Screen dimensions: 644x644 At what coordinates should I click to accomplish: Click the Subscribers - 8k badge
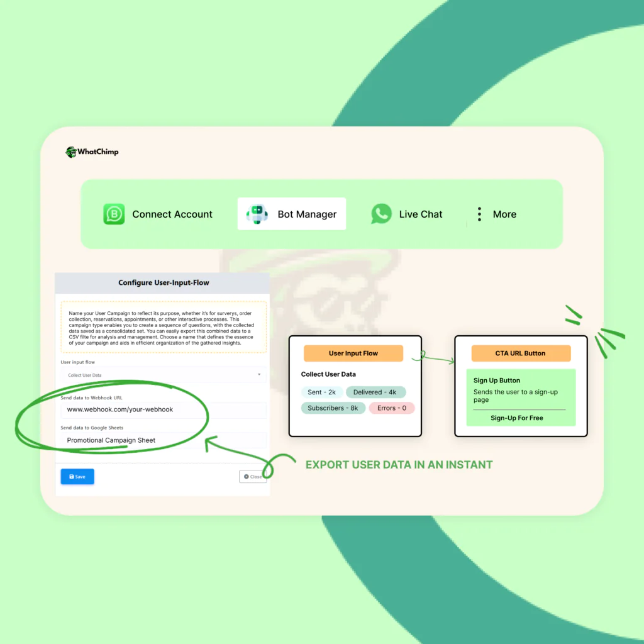pyautogui.click(x=332, y=408)
